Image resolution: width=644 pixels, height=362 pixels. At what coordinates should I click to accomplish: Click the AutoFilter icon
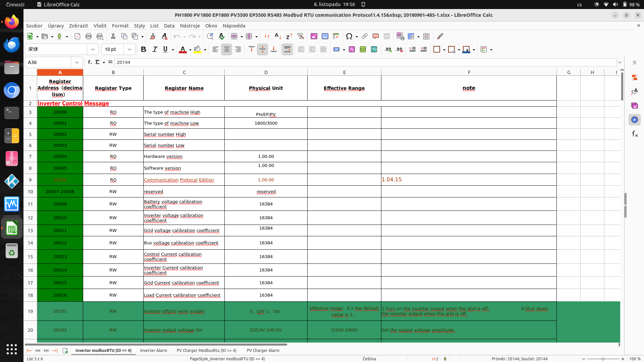(x=301, y=36)
